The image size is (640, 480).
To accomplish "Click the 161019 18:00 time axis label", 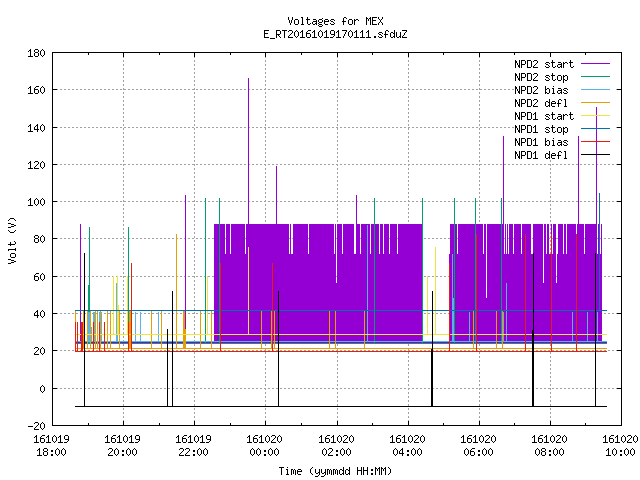I will click(x=51, y=446).
